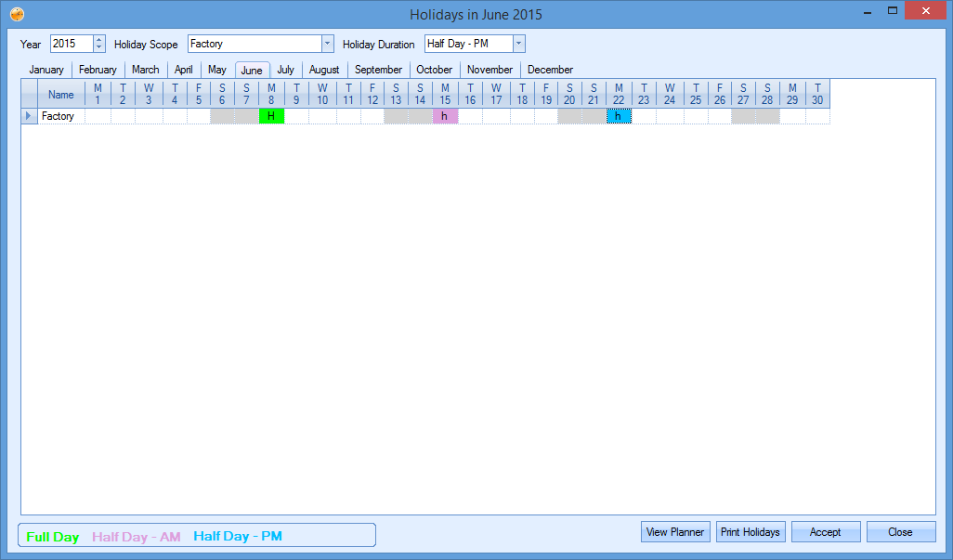Decrease the Year with down spinner
This screenshot has height=560, width=953.
coord(99,48)
